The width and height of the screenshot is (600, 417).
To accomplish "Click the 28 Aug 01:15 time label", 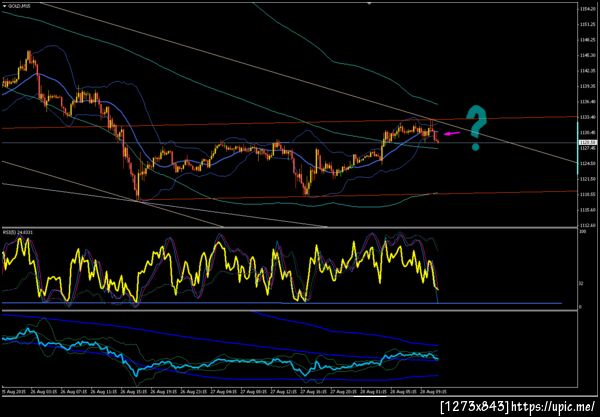I will [x=374, y=392].
